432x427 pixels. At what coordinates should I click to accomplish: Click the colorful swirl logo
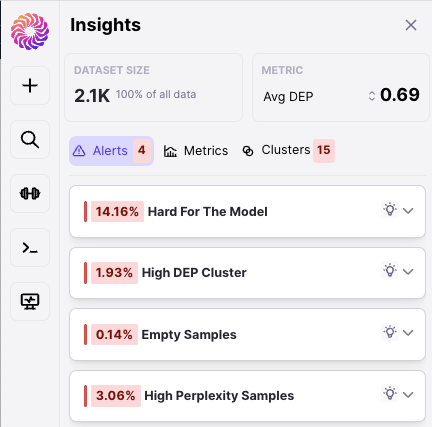tap(30, 31)
